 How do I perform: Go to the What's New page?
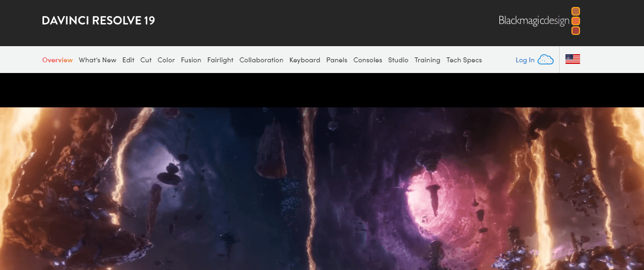97,60
